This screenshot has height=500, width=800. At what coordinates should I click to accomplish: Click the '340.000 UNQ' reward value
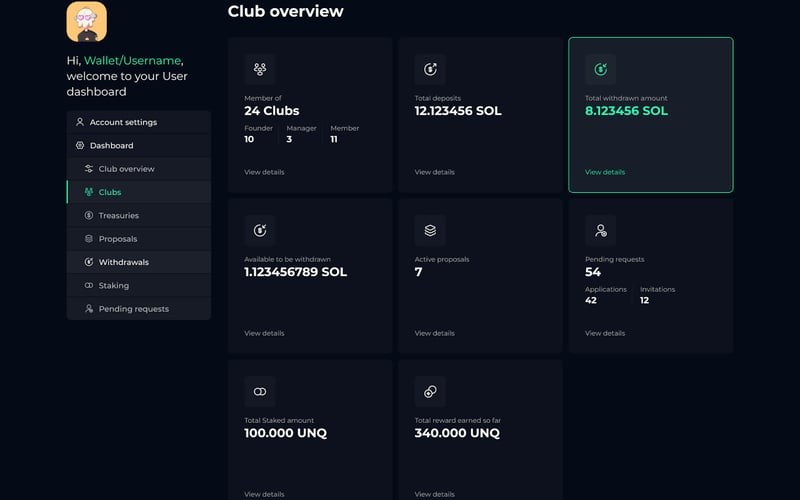457,433
